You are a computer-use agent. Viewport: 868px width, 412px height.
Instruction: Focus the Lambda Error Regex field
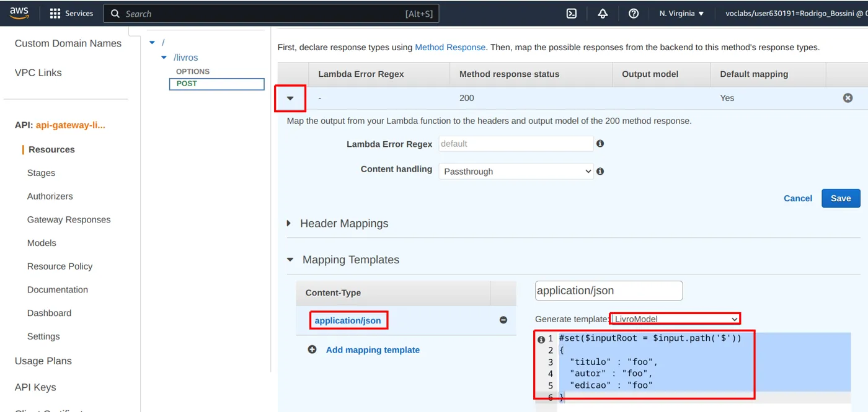(x=516, y=144)
